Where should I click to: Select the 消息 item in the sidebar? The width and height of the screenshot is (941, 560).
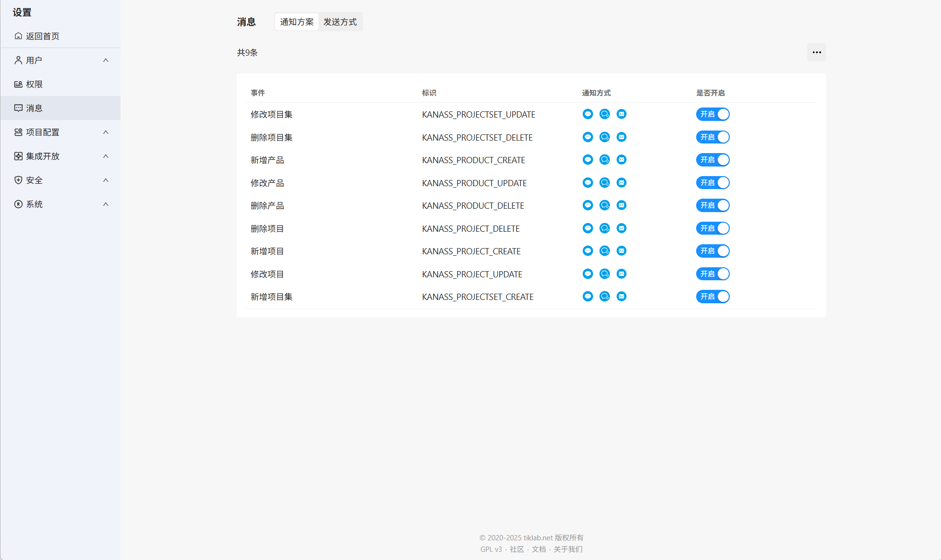tap(34, 108)
